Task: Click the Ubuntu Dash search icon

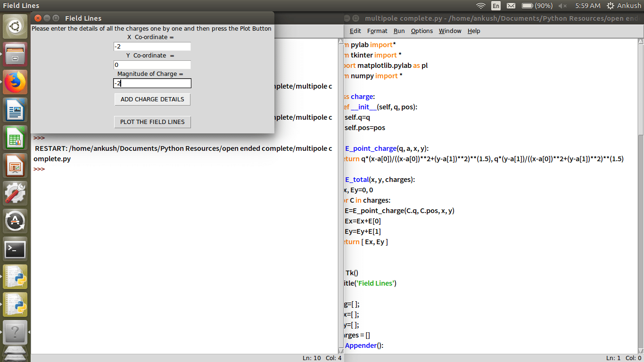Action: point(16,27)
